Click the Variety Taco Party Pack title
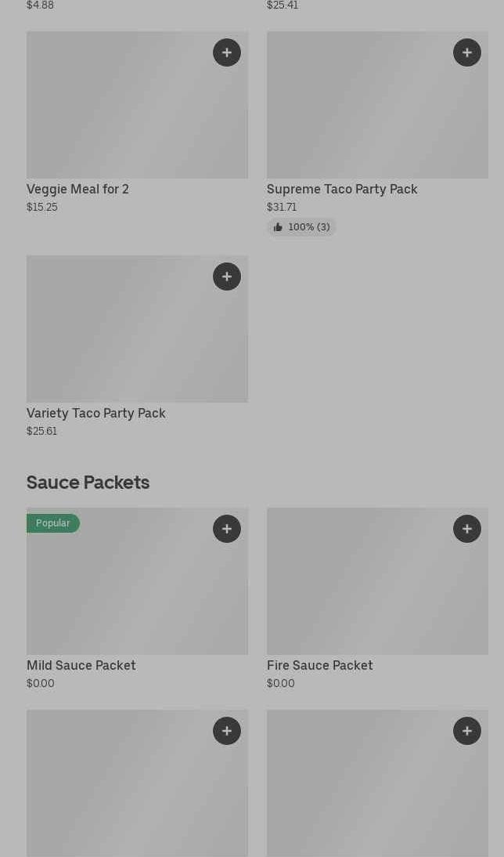The width and height of the screenshot is (504, 857). [96, 414]
